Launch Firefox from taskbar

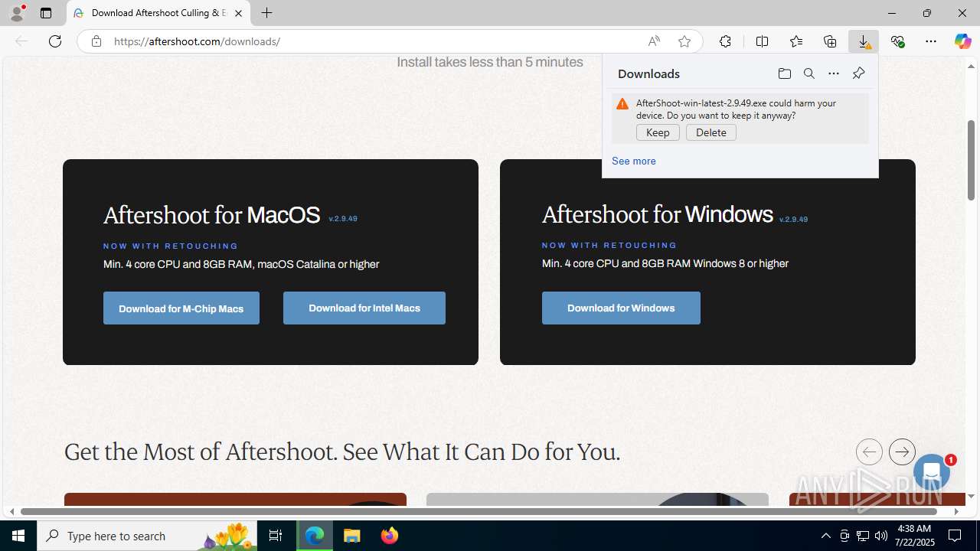pyautogui.click(x=390, y=536)
